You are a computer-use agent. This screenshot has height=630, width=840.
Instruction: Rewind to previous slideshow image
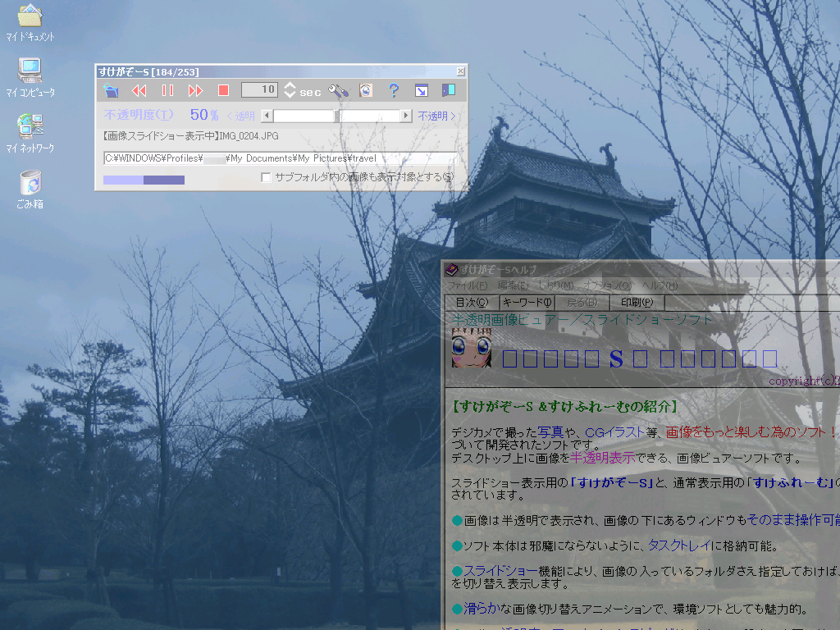tap(139, 90)
